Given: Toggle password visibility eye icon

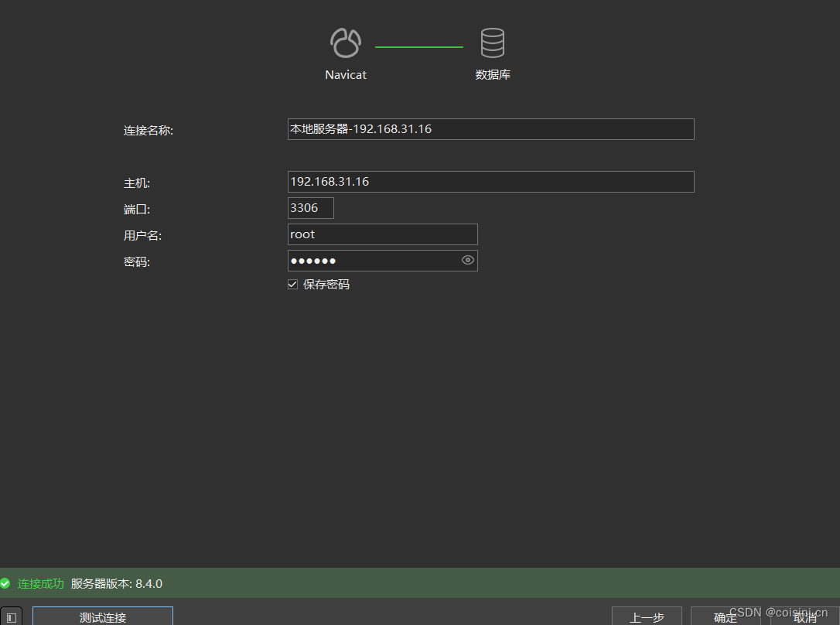Looking at the screenshot, I should 467,260.
